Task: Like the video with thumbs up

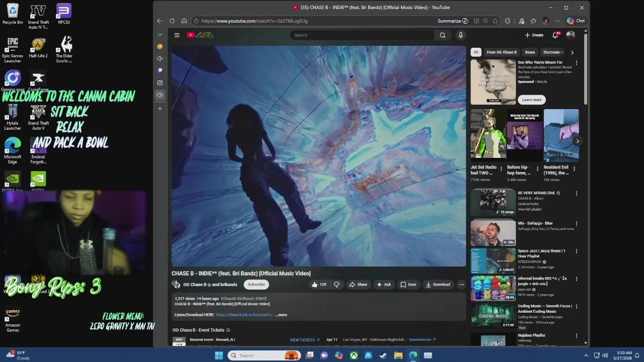Action: [x=318, y=285]
